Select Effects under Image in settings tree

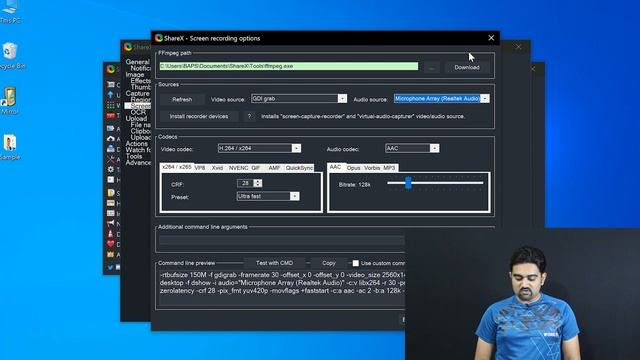[x=140, y=81]
